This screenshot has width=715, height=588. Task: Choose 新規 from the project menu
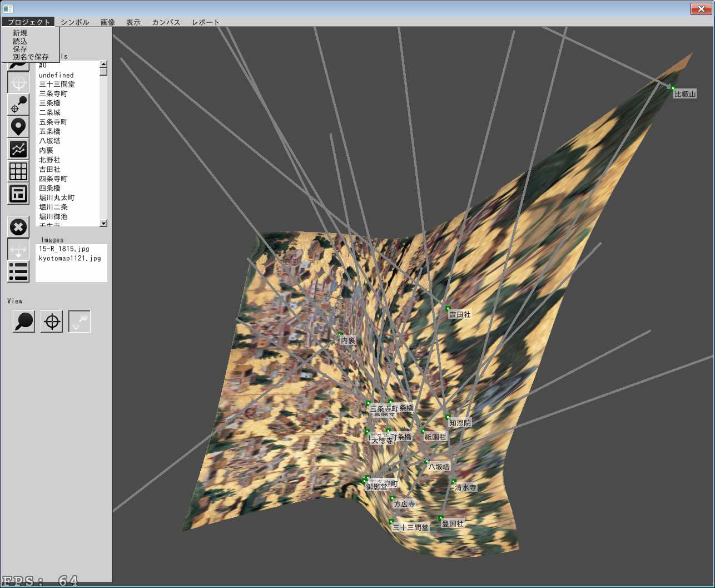tap(20, 33)
